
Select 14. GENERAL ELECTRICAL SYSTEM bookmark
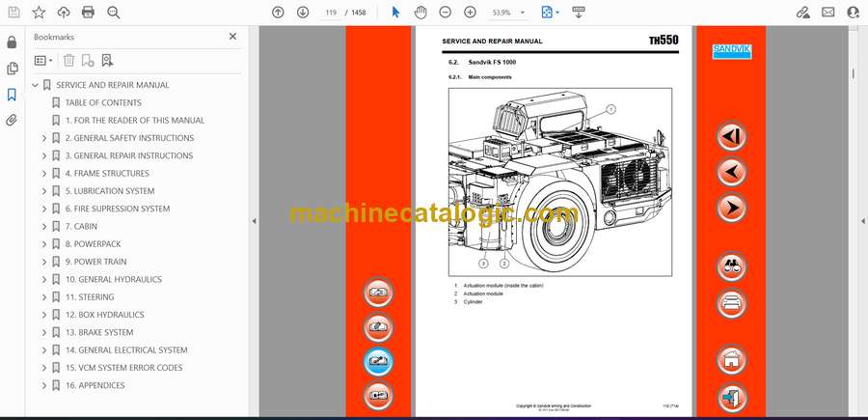126,350
